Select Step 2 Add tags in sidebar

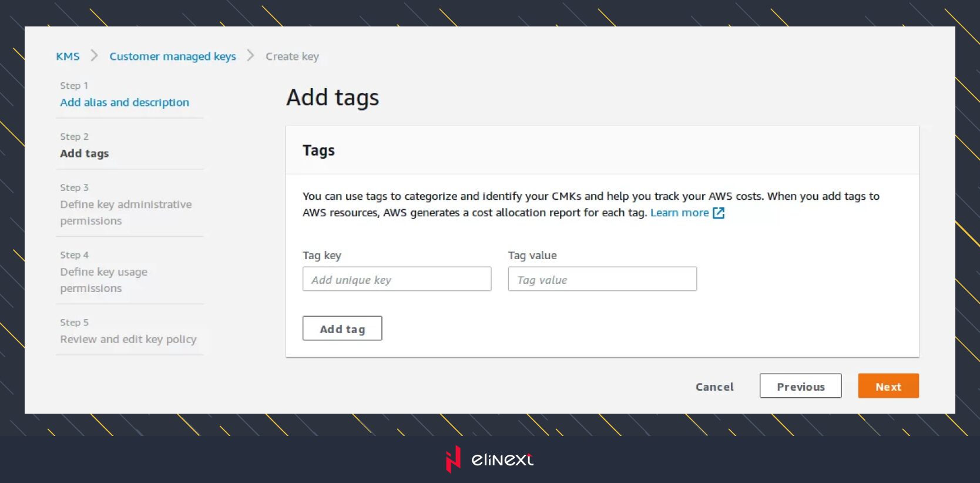tap(85, 153)
